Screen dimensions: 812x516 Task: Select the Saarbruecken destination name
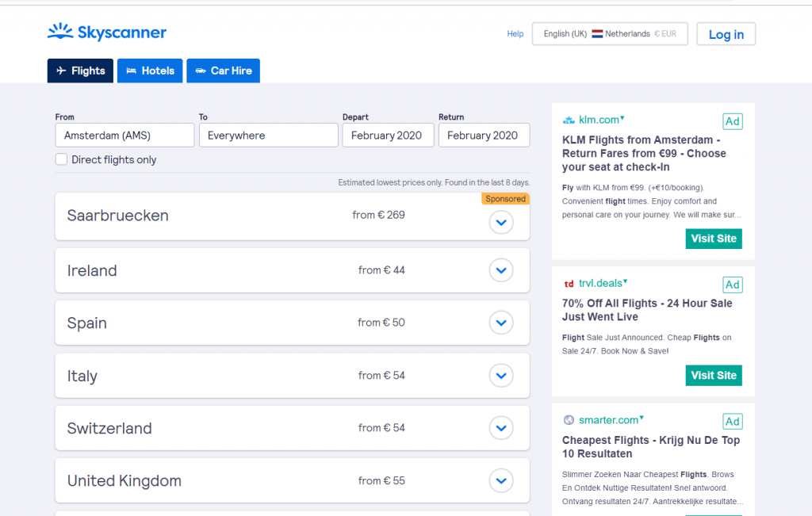tap(117, 216)
